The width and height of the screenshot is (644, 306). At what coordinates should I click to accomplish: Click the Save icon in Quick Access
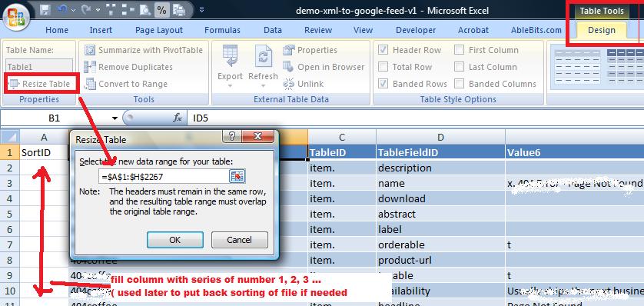[x=45, y=10]
